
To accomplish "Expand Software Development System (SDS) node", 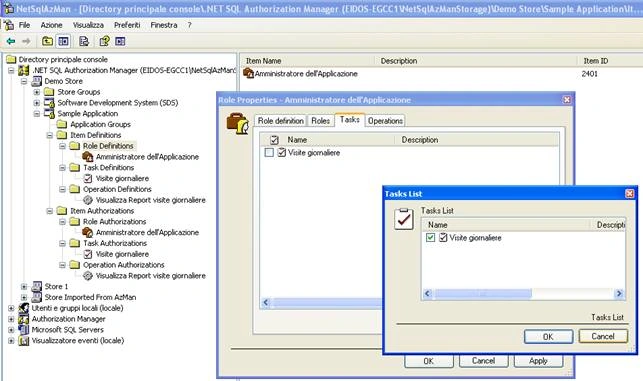I will pyautogui.click(x=36, y=103).
